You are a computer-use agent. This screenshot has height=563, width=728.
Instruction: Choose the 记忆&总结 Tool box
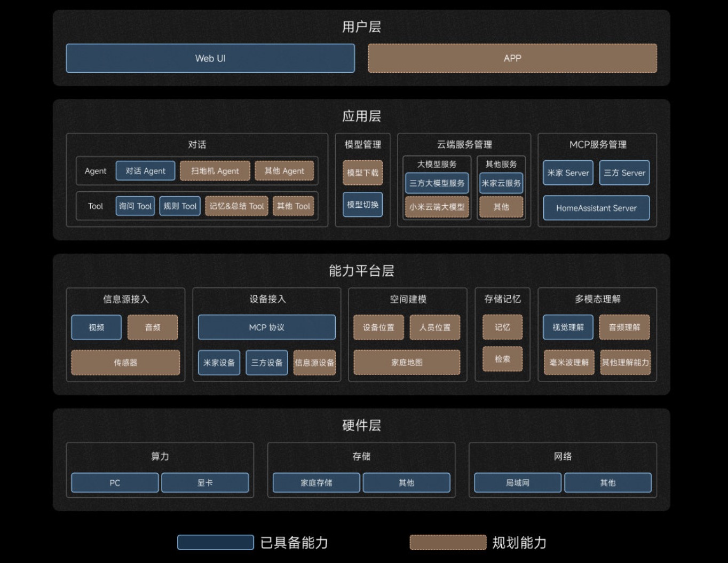(236, 206)
